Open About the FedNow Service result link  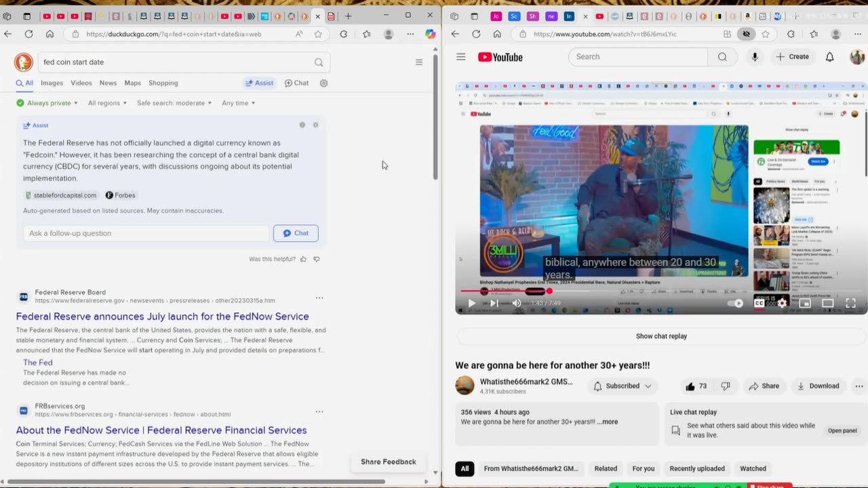point(161,430)
